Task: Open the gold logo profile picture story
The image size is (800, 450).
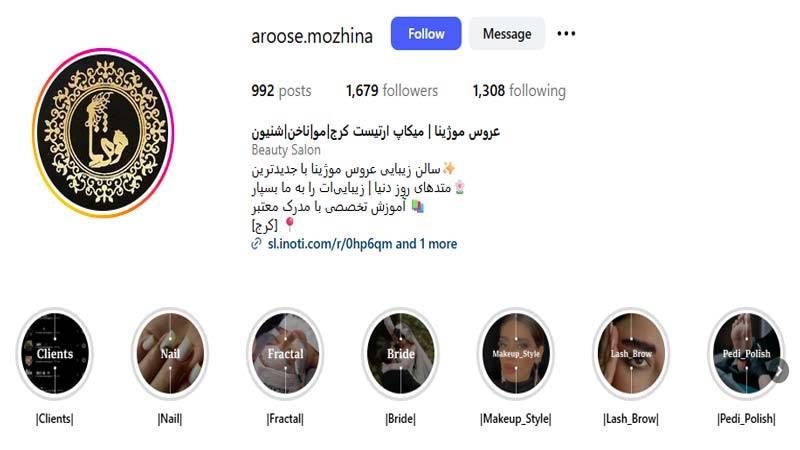Action: pyautogui.click(x=103, y=133)
